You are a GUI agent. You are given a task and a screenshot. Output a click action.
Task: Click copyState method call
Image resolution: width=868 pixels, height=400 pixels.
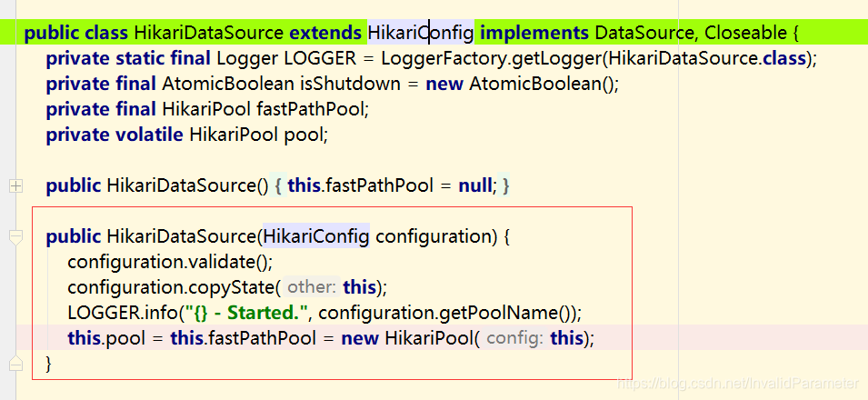pyautogui.click(x=232, y=287)
